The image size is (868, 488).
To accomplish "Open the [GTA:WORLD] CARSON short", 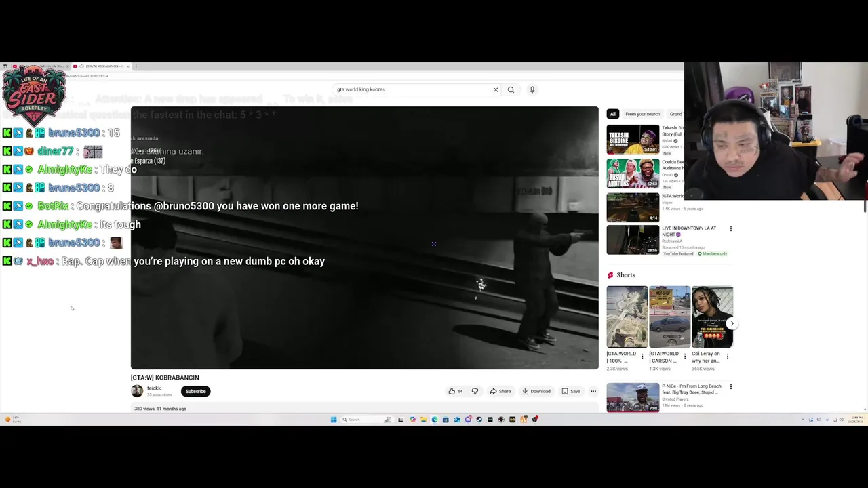I will click(669, 317).
